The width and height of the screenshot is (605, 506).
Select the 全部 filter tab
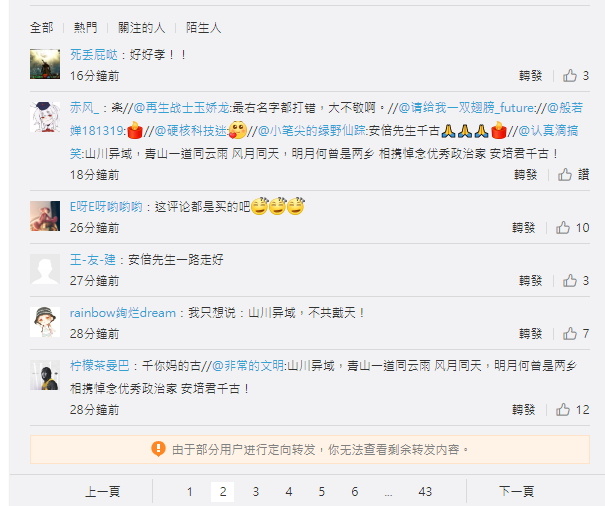pyautogui.click(x=42, y=28)
